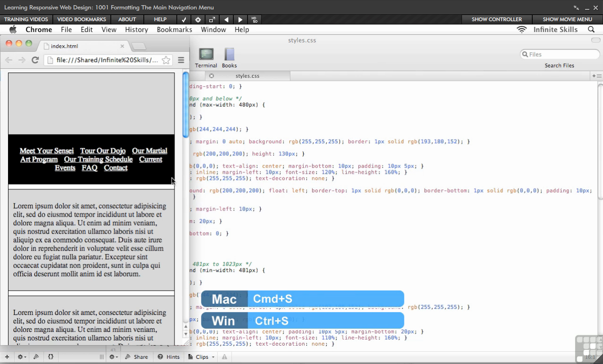
Task: Open Hints in bottom bar
Action: pos(169,357)
